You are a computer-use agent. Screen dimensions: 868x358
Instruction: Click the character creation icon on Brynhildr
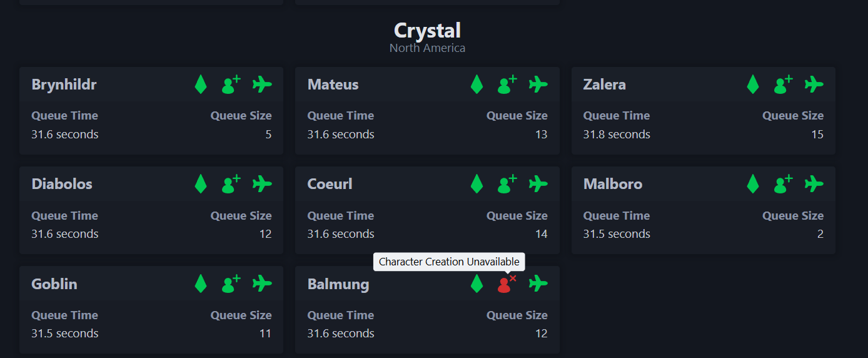(231, 84)
